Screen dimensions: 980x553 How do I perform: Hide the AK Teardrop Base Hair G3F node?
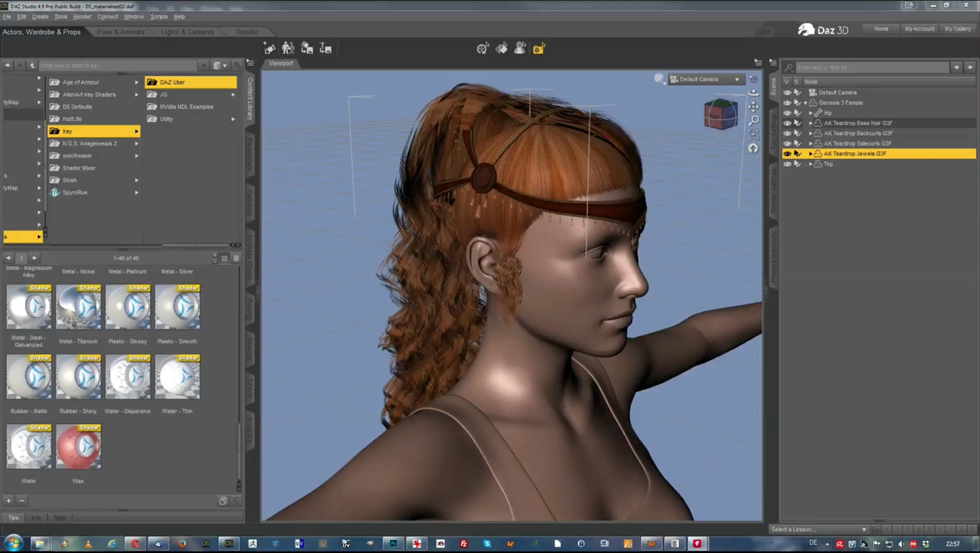coord(787,123)
